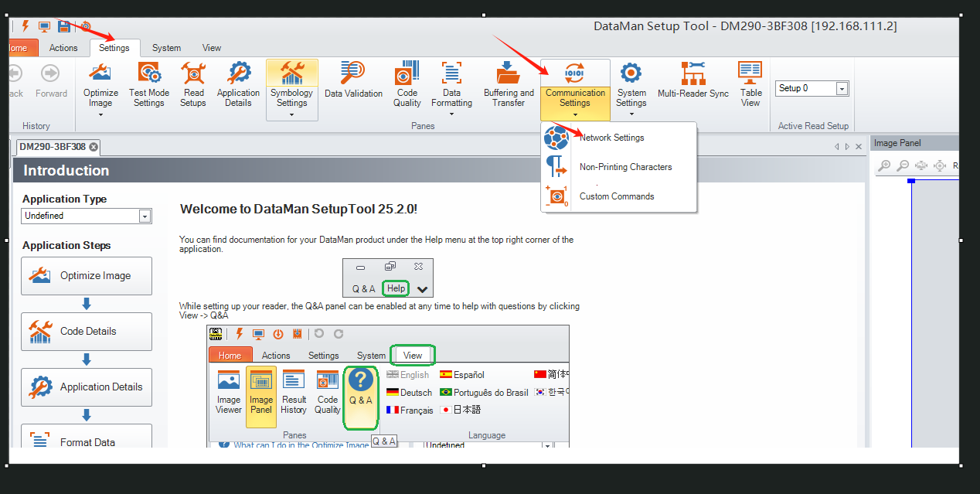Switch to the Actions ribbon tab
This screenshot has width=980, height=494.
63,48
